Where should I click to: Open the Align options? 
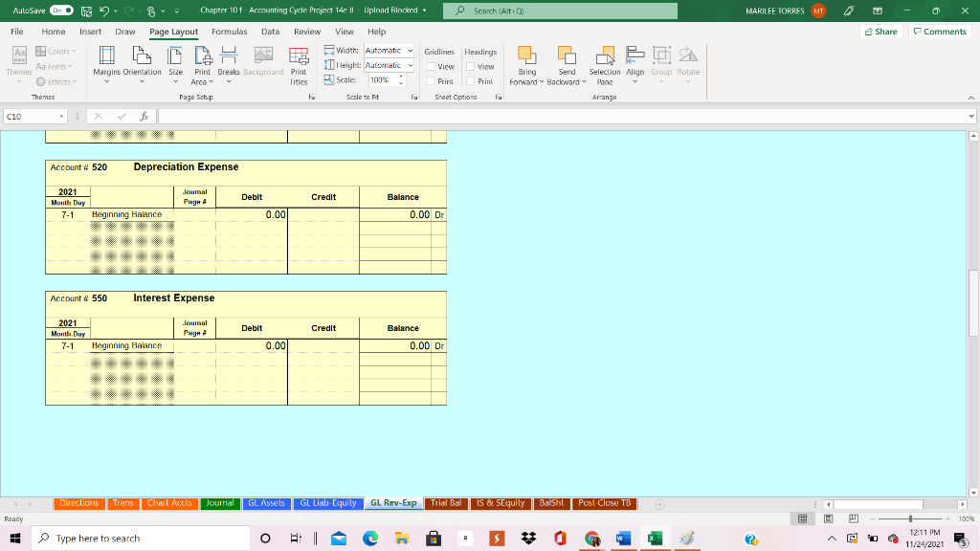coord(635,65)
